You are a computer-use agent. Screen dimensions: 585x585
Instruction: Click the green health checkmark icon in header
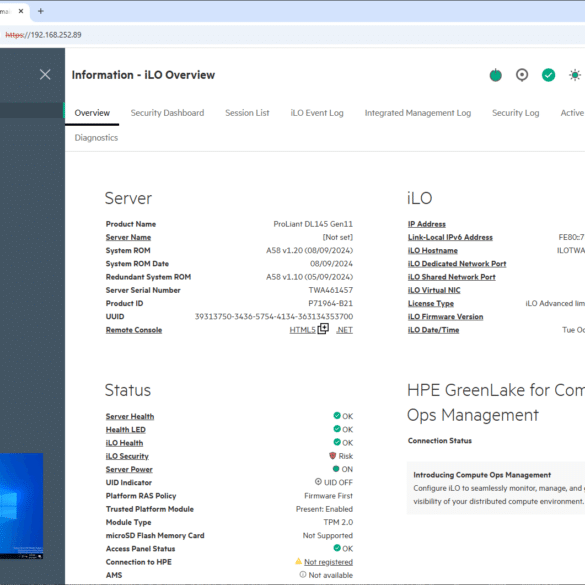[548, 75]
